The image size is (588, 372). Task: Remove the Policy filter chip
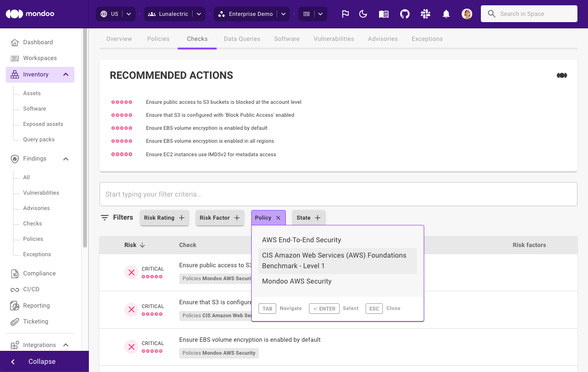click(278, 217)
